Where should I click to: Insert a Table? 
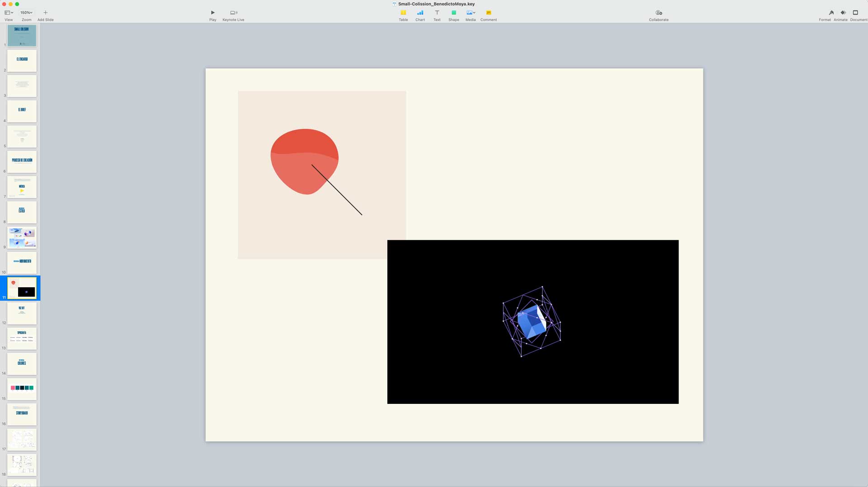[x=403, y=13]
